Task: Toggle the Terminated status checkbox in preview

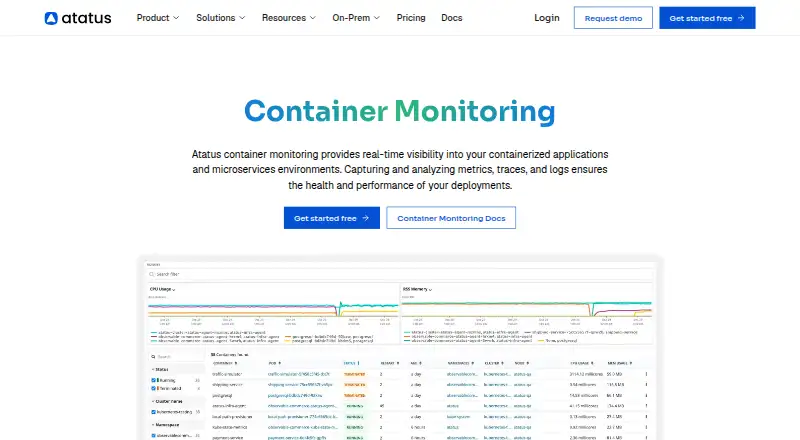Action: (154, 388)
